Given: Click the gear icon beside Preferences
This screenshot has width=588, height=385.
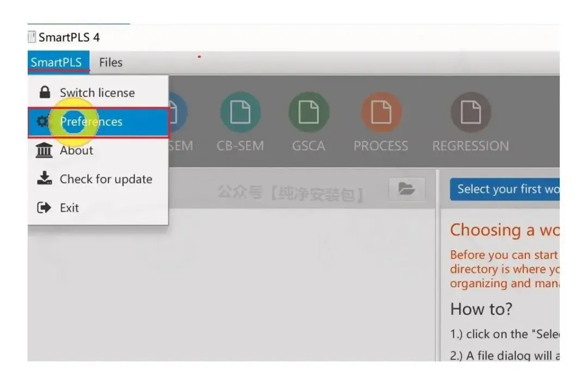Looking at the screenshot, I should point(43,121).
